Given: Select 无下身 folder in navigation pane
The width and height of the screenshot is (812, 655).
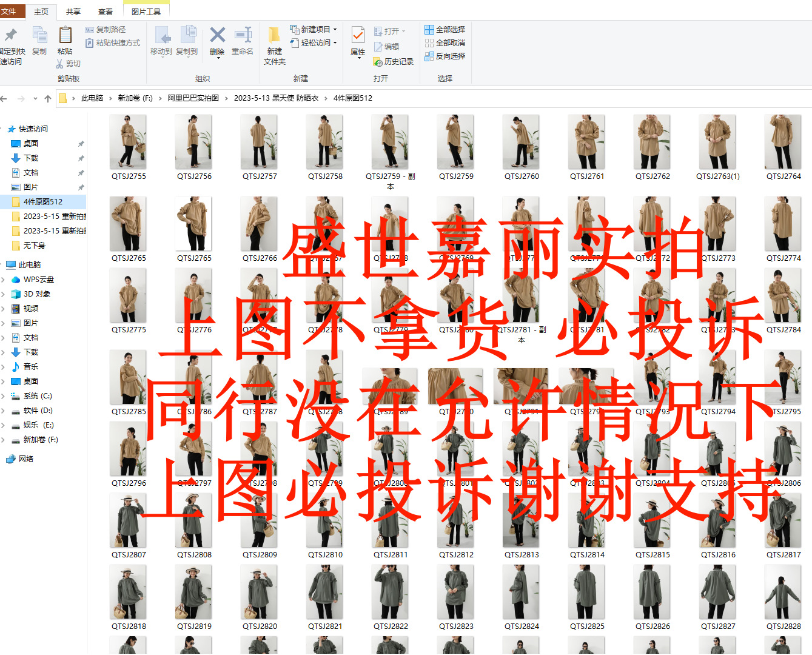Looking at the screenshot, I should 34,246.
